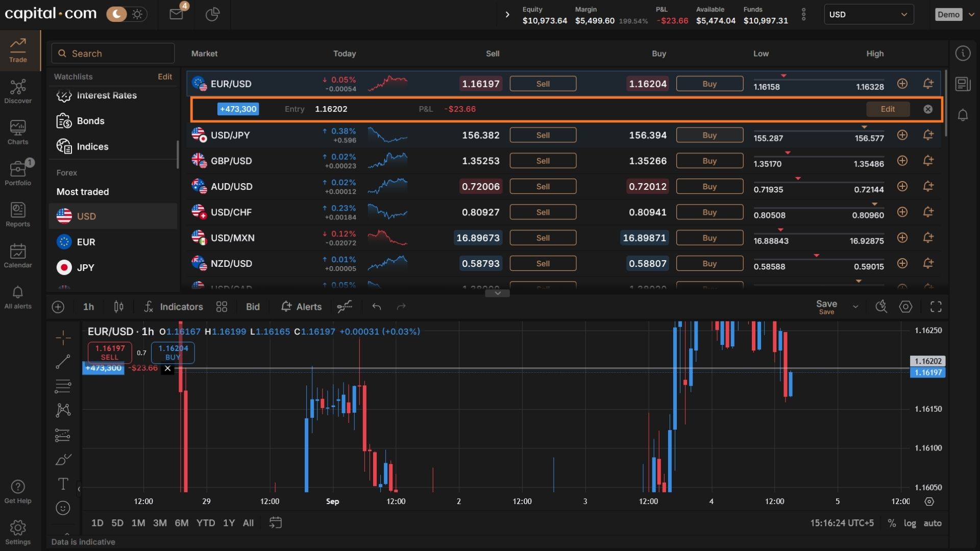The image size is (980, 551).
Task: Open chart settings hexagon icon
Action: (x=905, y=307)
